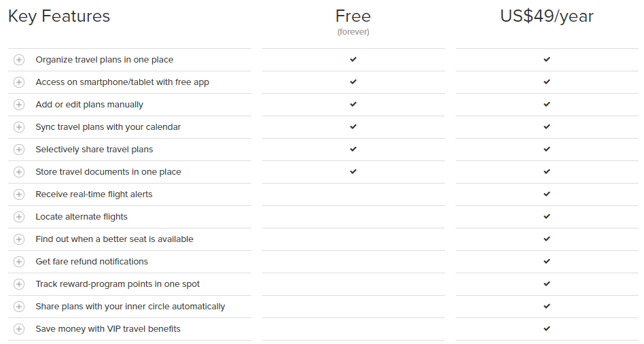This screenshot has width=644, height=344.
Task: Expand plus icon beside Access on smartphone/tablet
Action: [x=19, y=82]
